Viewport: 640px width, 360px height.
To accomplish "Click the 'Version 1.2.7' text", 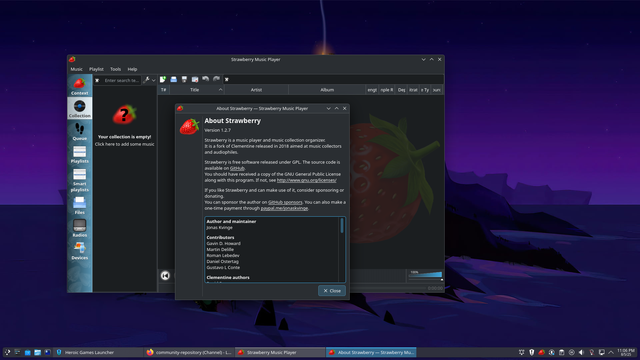I will (x=217, y=130).
